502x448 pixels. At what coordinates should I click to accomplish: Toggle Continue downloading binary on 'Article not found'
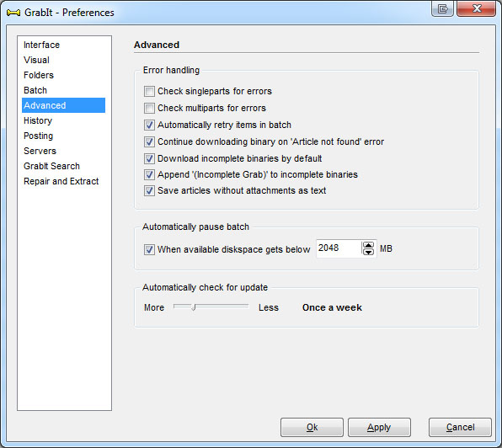pyautogui.click(x=149, y=141)
